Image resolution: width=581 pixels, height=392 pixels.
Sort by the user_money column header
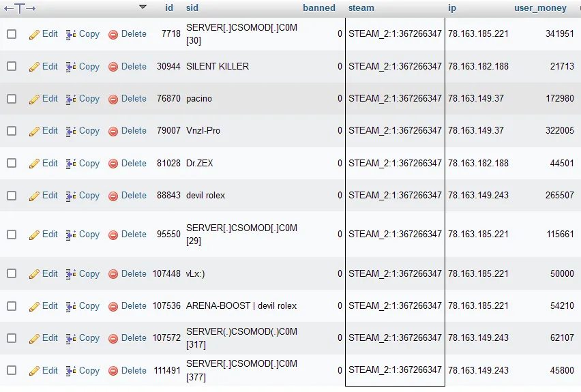[x=540, y=8]
